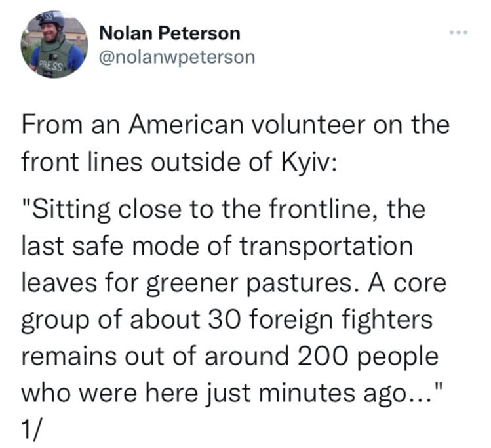The width and height of the screenshot is (491, 448).
Task: Open Nolan Peterson's profile picture
Action: tap(54, 45)
